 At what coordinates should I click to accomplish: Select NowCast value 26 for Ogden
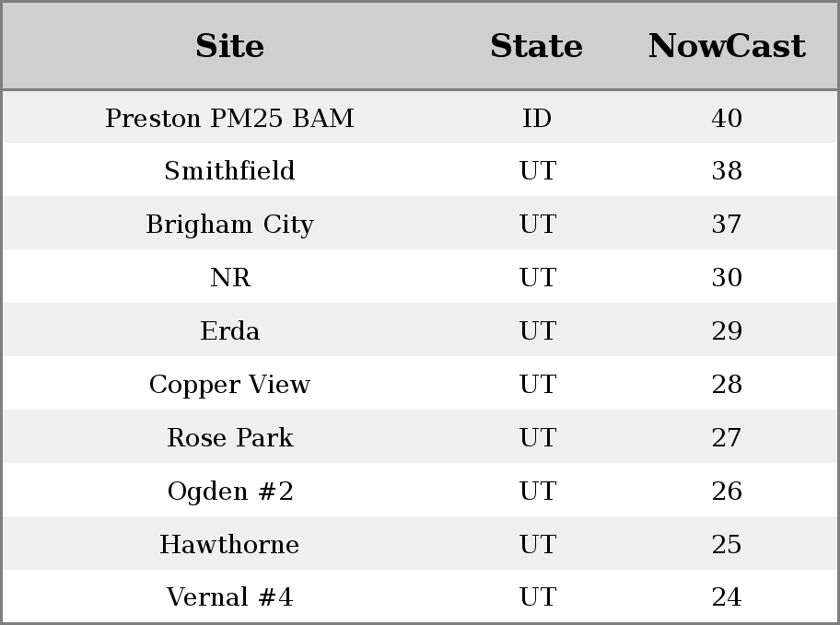pos(727,492)
